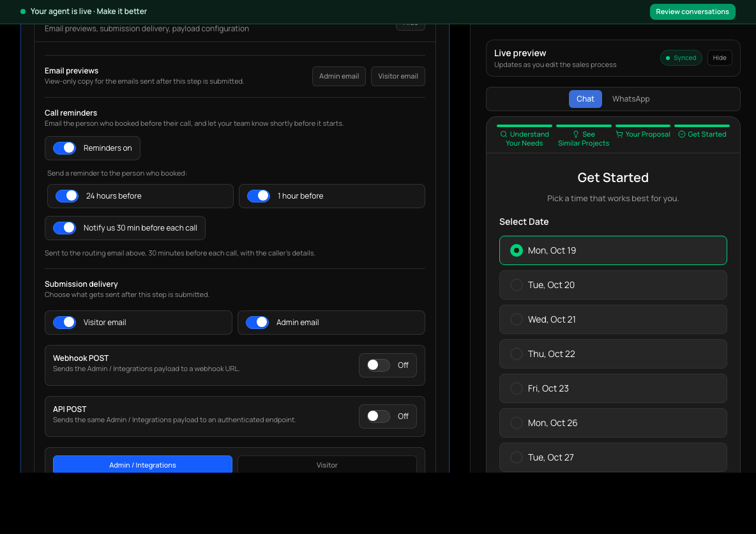Go to Understand Your Needs step
This screenshot has width=756, height=534.
(524, 136)
